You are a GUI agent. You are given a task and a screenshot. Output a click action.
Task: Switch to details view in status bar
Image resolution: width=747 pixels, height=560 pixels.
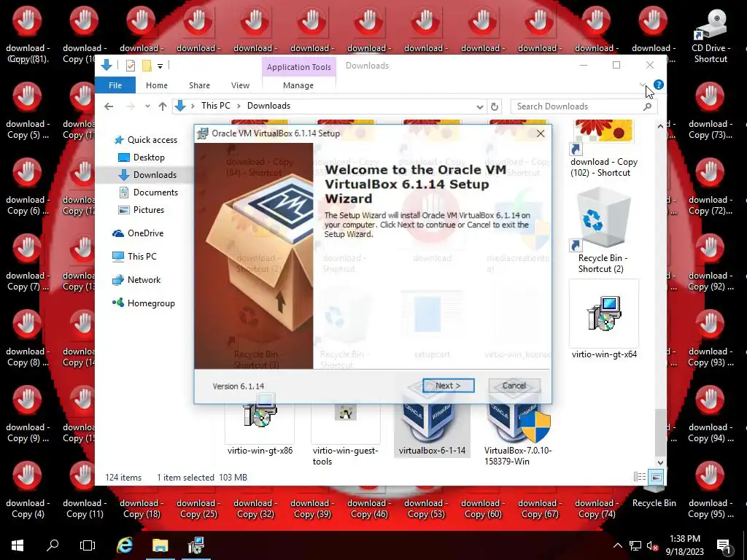click(x=639, y=477)
